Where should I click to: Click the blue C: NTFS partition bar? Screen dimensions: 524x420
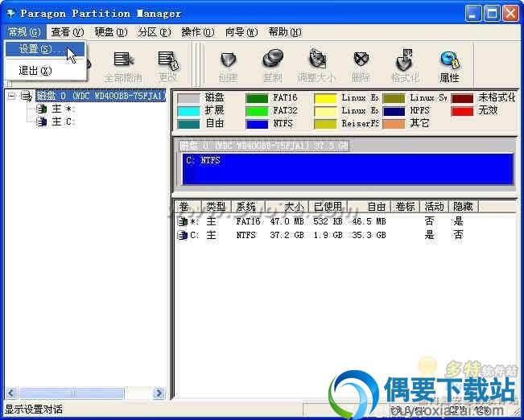point(348,169)
